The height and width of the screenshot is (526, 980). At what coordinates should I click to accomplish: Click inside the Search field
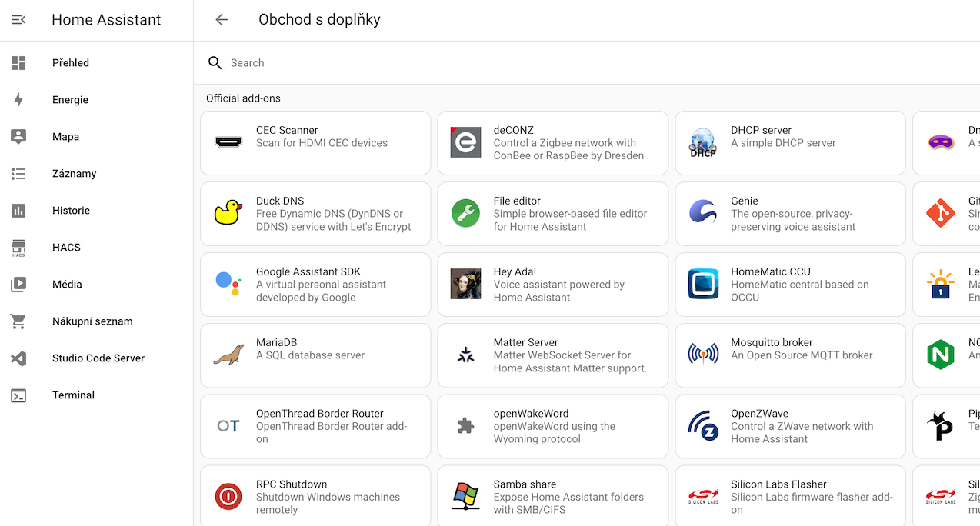[x=308, y=62]
